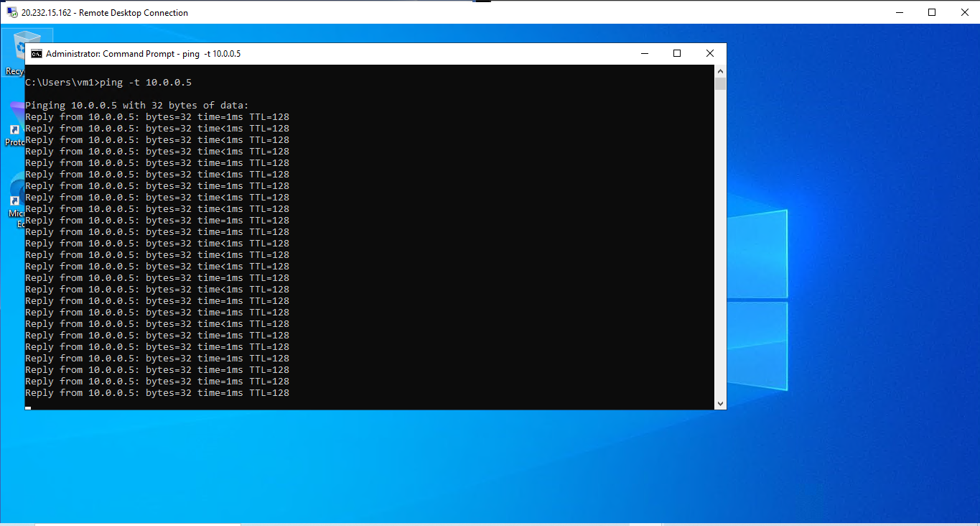
Task: Open the Remote Desktop Connection title bar icon
Action: point(12,12)
